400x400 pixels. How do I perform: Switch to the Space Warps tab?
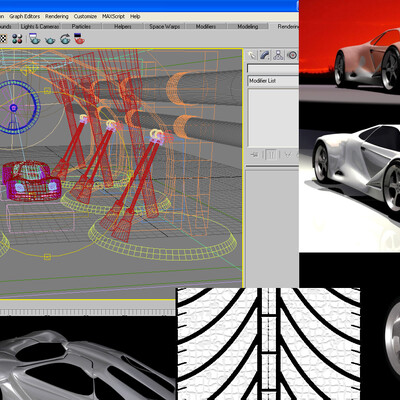point(164,26)
